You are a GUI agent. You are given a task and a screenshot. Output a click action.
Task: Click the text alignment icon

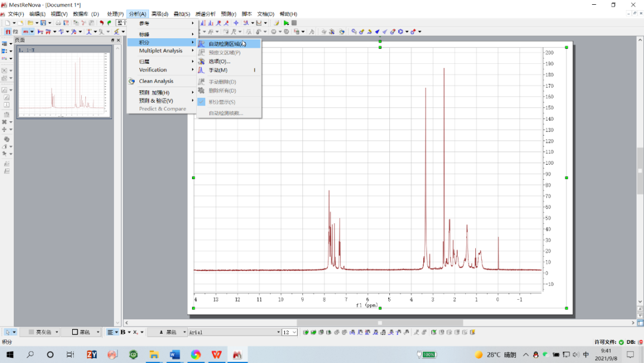point(110,332)
